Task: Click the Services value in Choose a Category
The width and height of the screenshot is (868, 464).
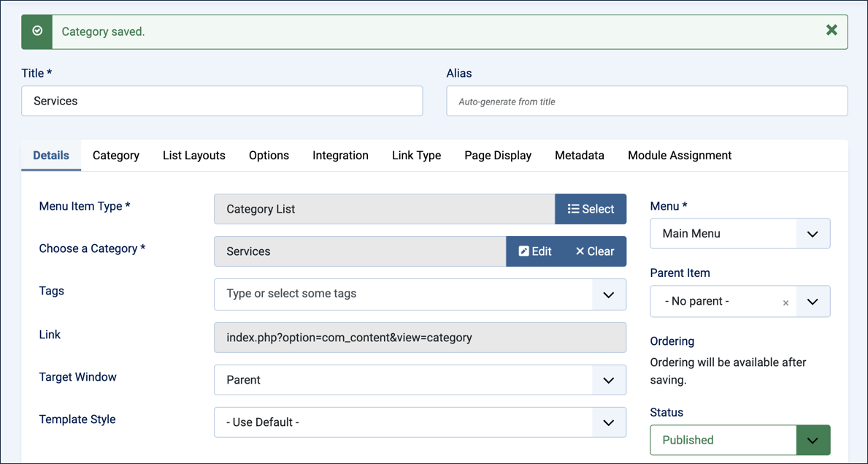Action: coord(361,251)
